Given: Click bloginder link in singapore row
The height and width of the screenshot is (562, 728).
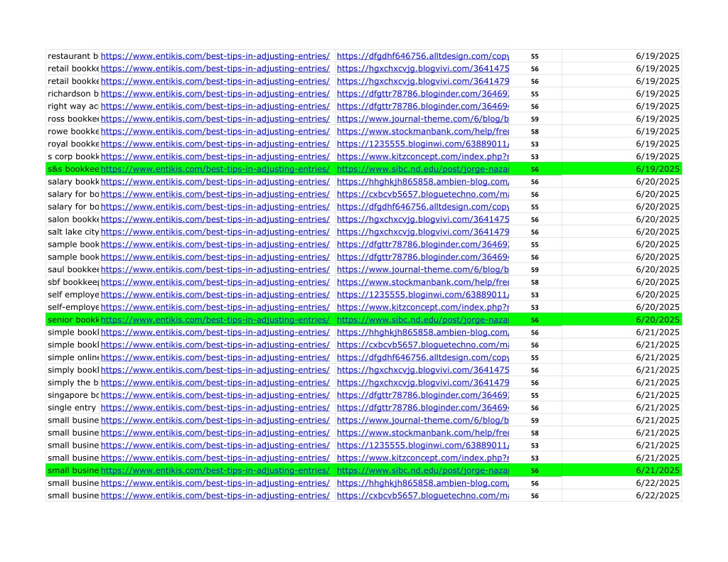Looking at the screenshot, I should tap(422, 395).
